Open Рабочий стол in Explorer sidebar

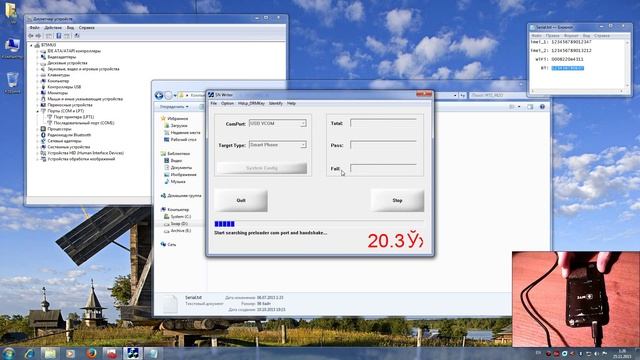[180, 140]
